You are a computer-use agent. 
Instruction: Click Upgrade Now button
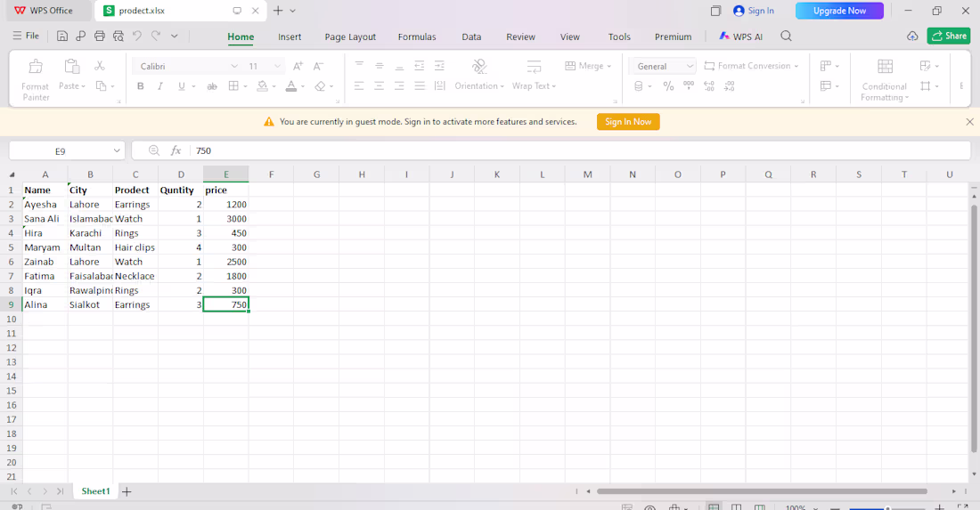(839, 11)
